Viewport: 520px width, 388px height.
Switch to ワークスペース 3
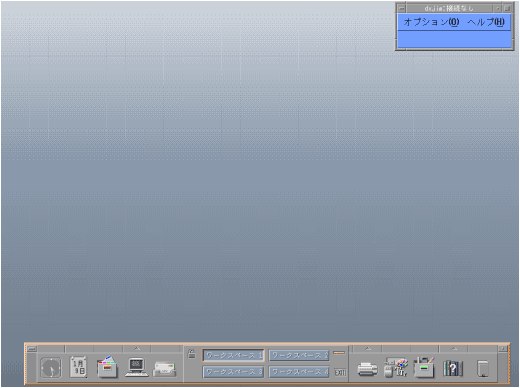[x=233, y=372]
